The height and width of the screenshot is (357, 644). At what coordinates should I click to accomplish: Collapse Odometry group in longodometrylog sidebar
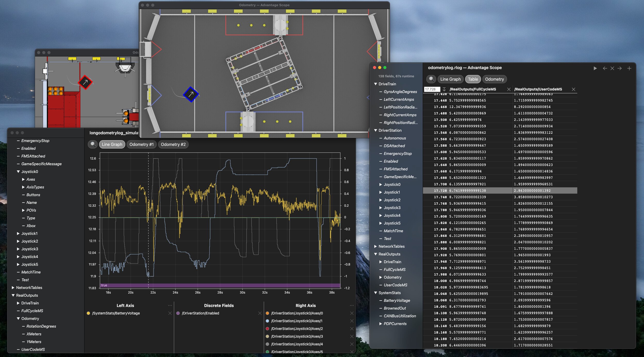(18, 319)
